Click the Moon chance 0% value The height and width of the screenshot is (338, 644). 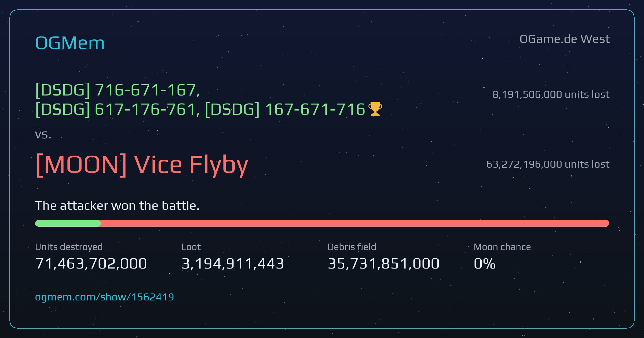(485, 263)
